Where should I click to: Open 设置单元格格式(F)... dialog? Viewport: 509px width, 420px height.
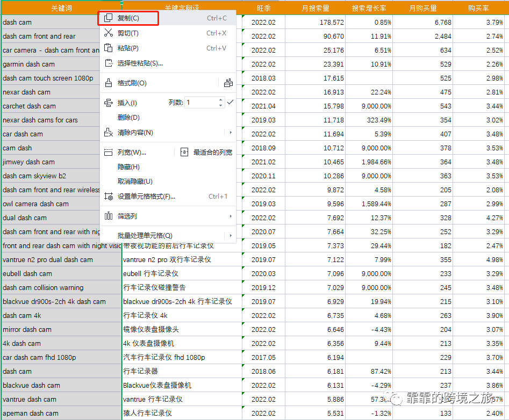tap(146, 196)
